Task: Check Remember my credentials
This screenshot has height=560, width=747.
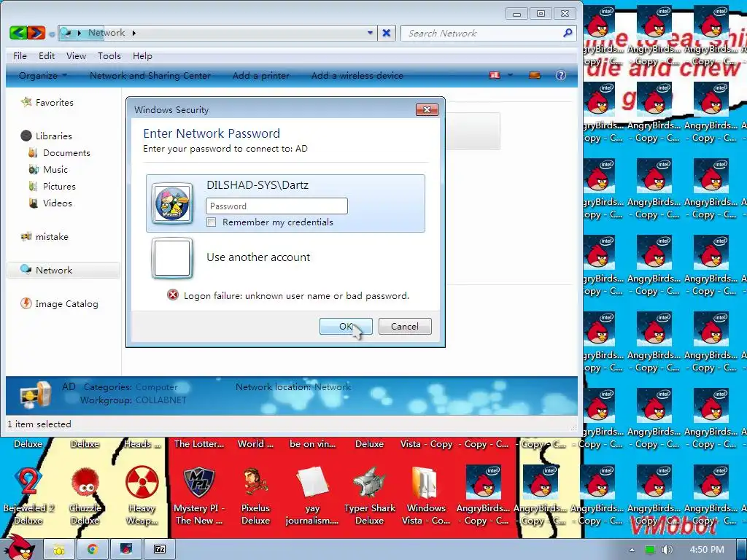Action: point(212,222)
